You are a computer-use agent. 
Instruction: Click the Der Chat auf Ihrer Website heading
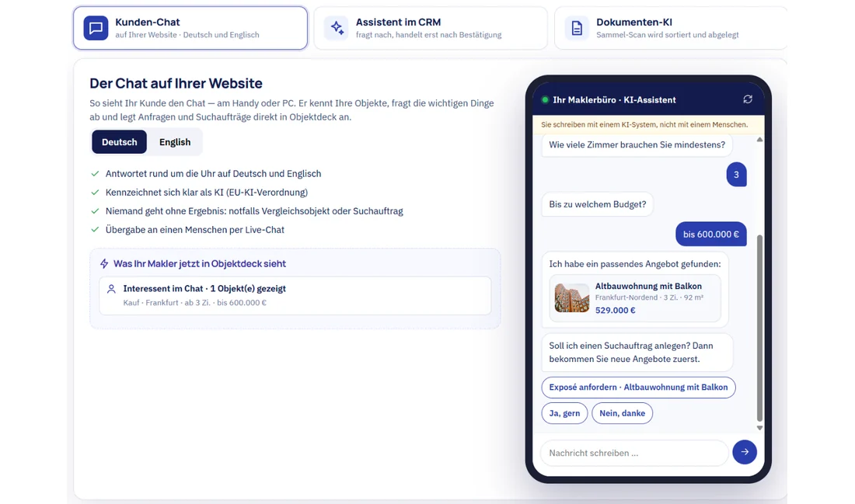tap(176, 83)
